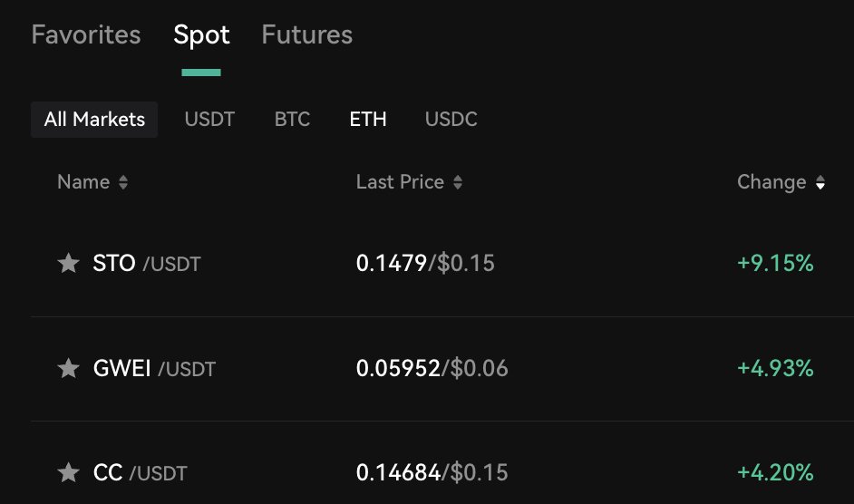Add CC/USDT to favorites star
This screenshot has width=854, height=504.
[68, 472]
